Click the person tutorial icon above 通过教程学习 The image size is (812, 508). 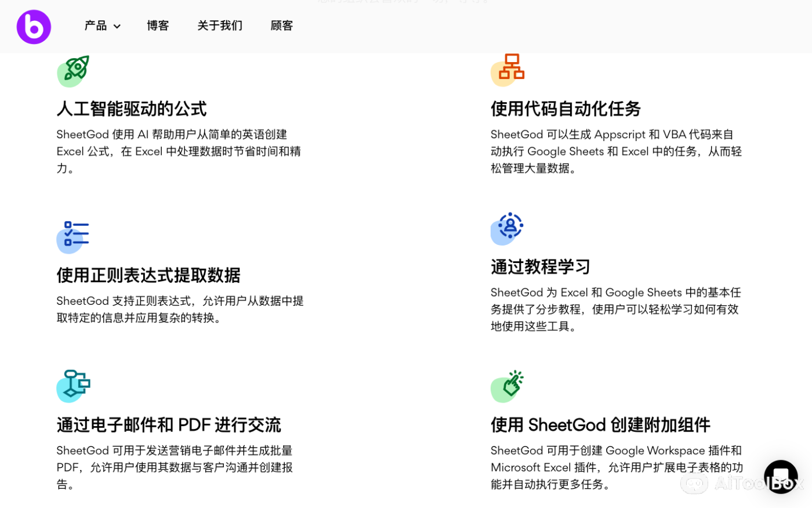click(x=507, y=228)
